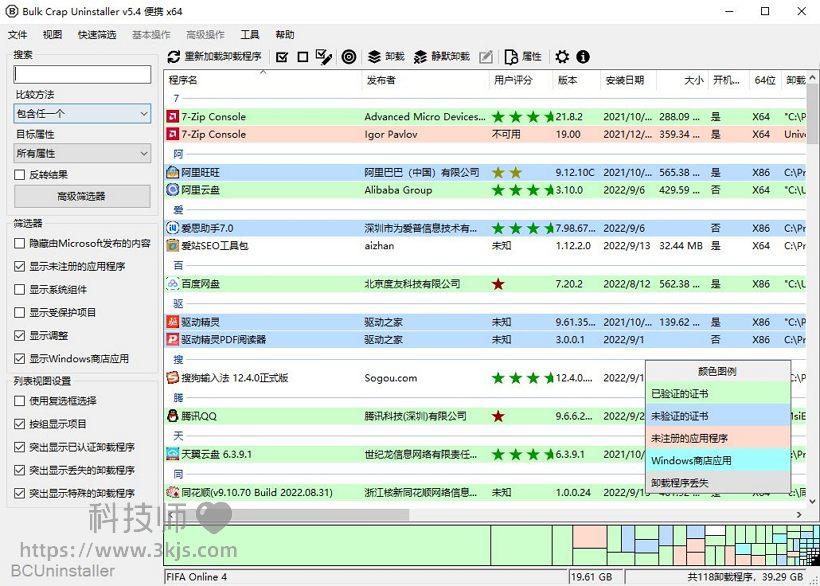Collapse the group header 7

176,98
